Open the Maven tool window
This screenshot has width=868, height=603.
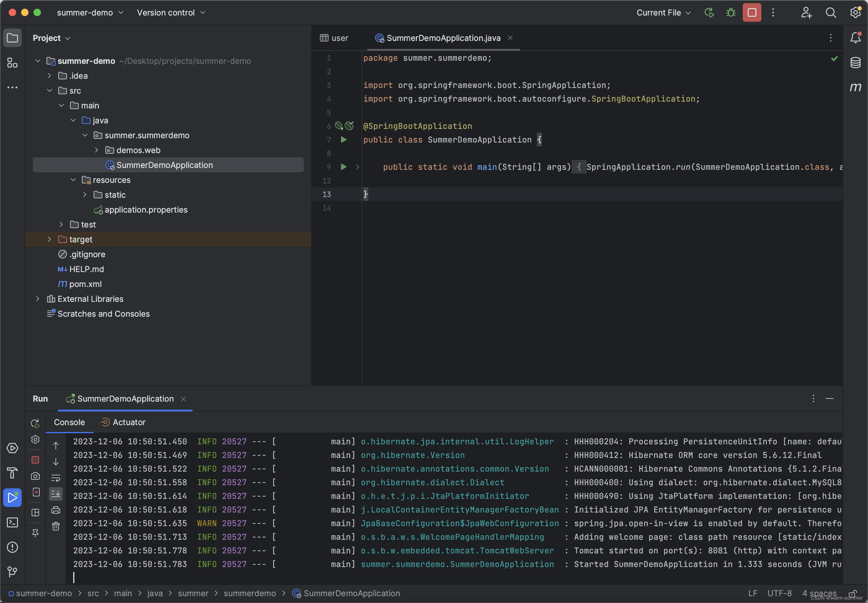tap(856, 87)
